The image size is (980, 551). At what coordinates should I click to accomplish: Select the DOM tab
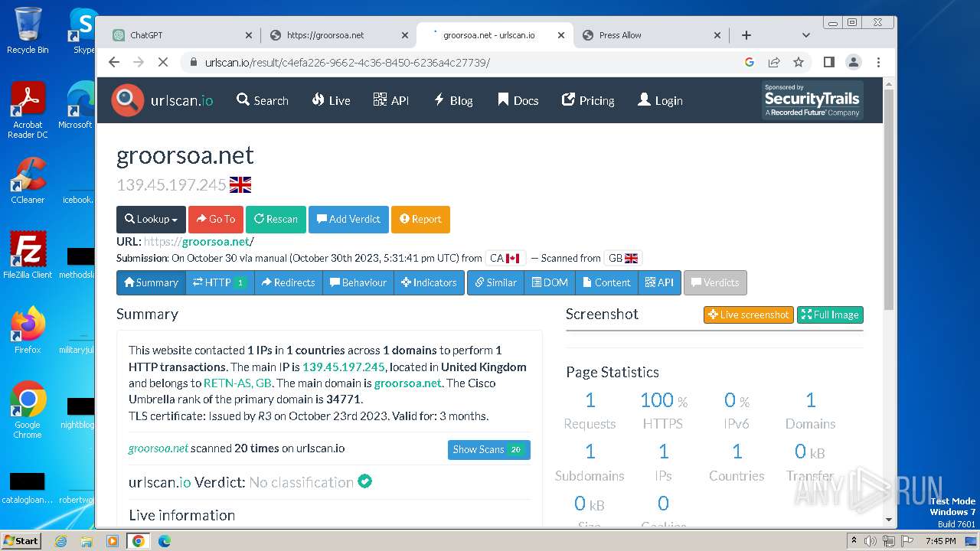550,282
